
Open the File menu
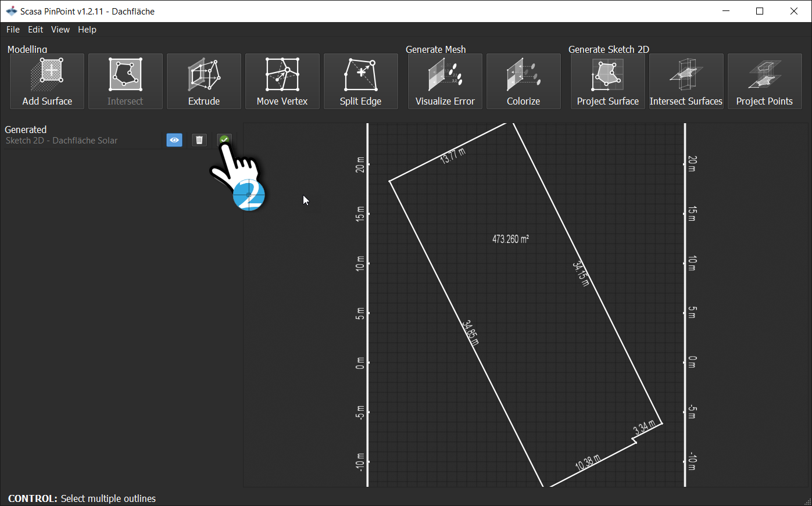pyautogui.click(x=13, y=30)
